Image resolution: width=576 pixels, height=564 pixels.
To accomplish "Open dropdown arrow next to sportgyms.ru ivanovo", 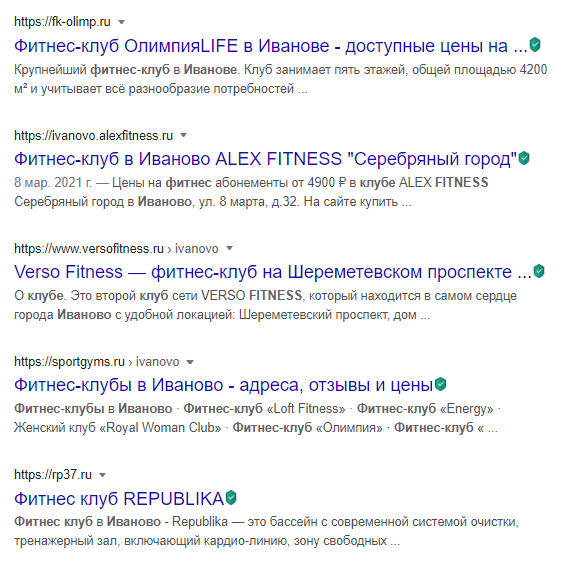I will 190,362.
